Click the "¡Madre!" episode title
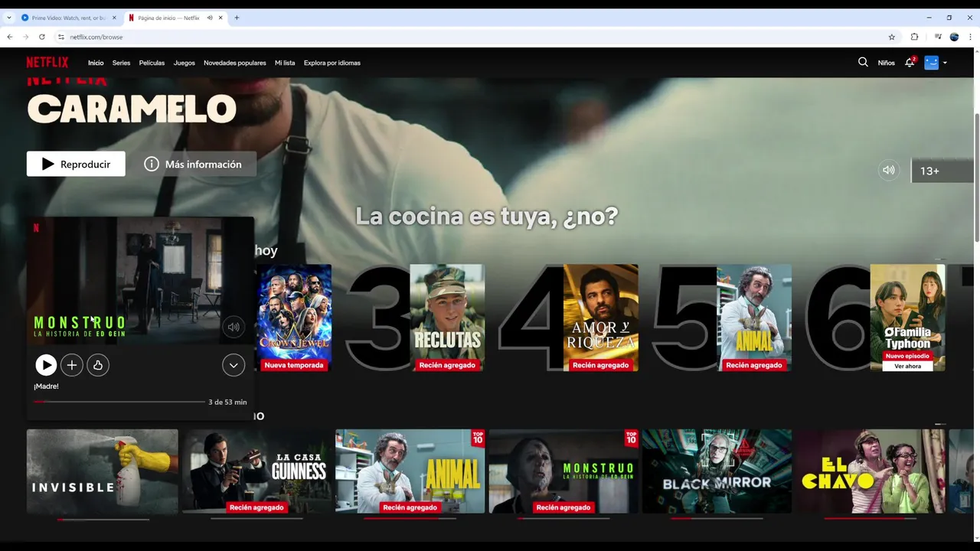Viewport: 980px width, 551px height. (46, 386)
